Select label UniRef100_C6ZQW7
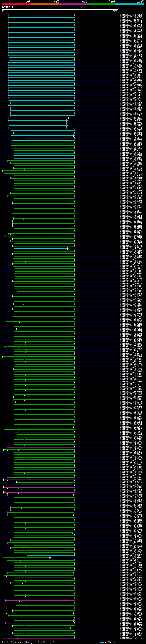 [131, 623]
